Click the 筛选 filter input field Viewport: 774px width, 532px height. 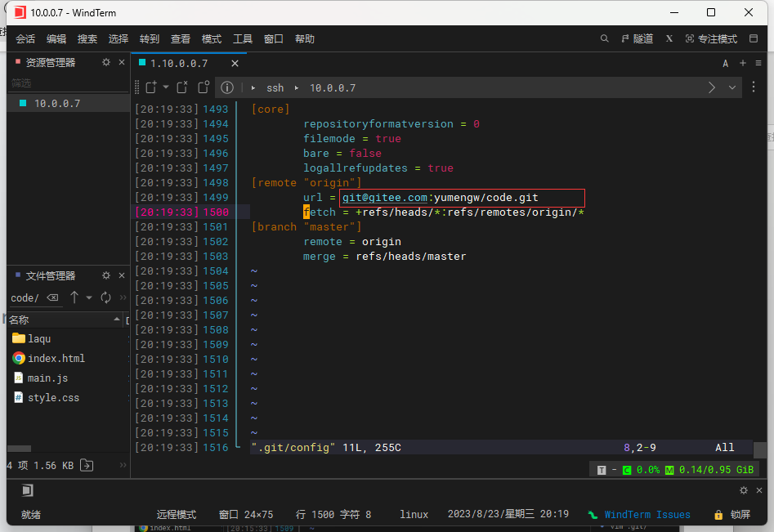point(68,83)
